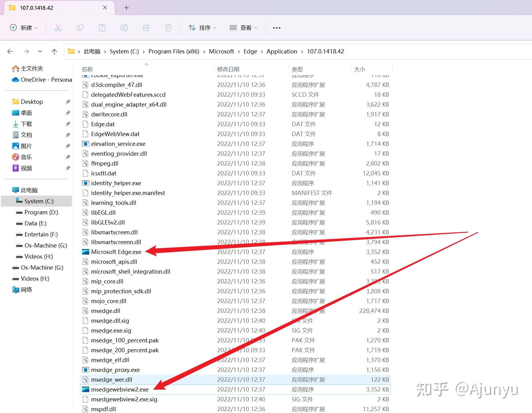The height and width of the screenshot is (413, 532).
Task: Click the address bar folder icon
Action: (x=71, y=51)
